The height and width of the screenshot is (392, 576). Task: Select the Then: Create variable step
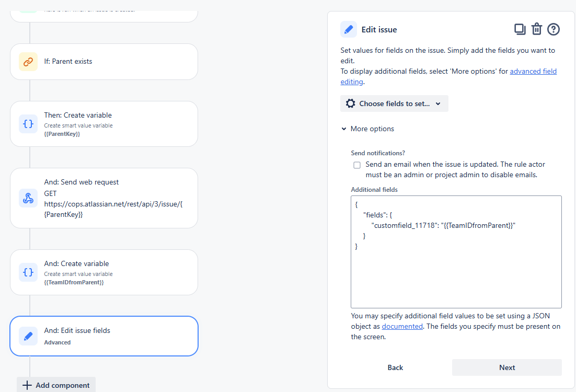pos(104,124)
